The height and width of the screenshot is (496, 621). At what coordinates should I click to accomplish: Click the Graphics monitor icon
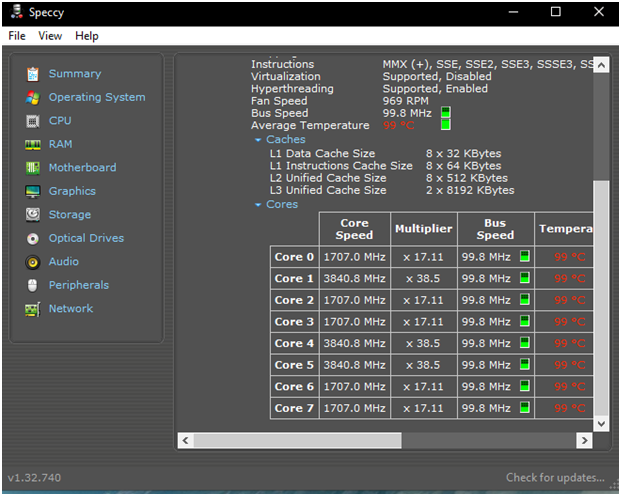[x=32, y=191]
